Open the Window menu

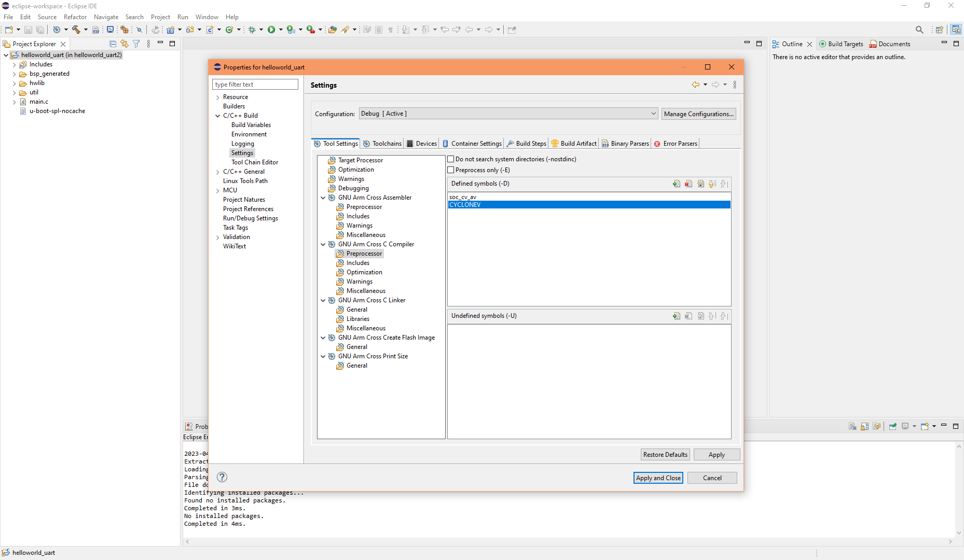coord(206,17)
